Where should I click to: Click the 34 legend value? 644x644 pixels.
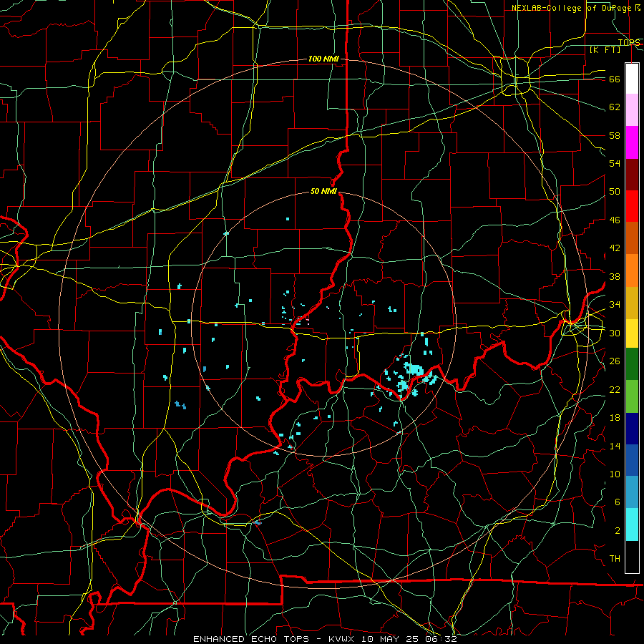click(615, 305)
